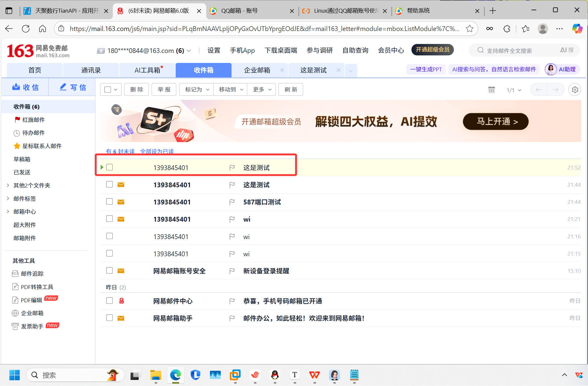Open inbox settings gear icon
This screenshot has height=386, width=588.
pos(575,90)
